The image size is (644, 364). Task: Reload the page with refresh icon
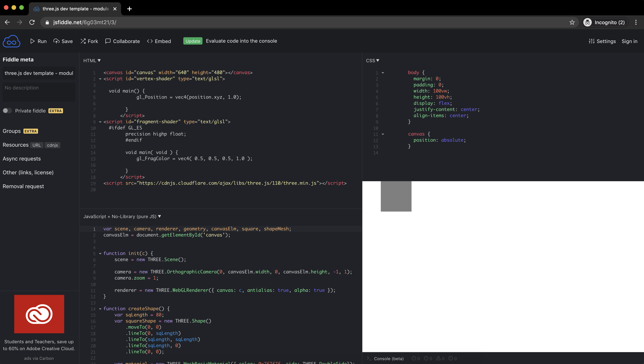pos(32,22)
